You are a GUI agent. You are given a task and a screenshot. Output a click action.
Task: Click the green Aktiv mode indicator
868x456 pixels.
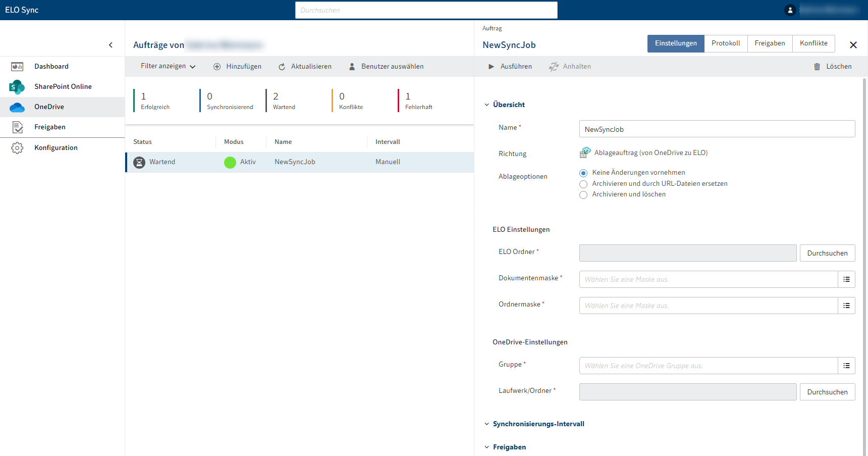230,162
